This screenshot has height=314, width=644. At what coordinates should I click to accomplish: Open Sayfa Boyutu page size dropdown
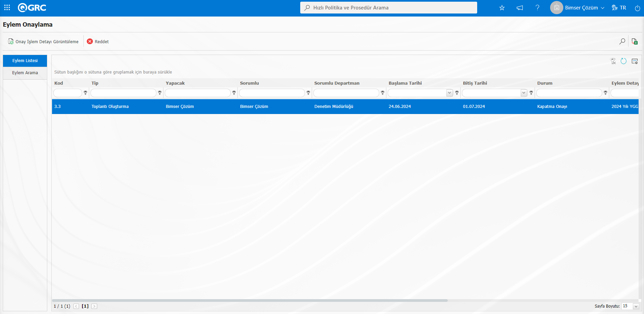point(636,306)
